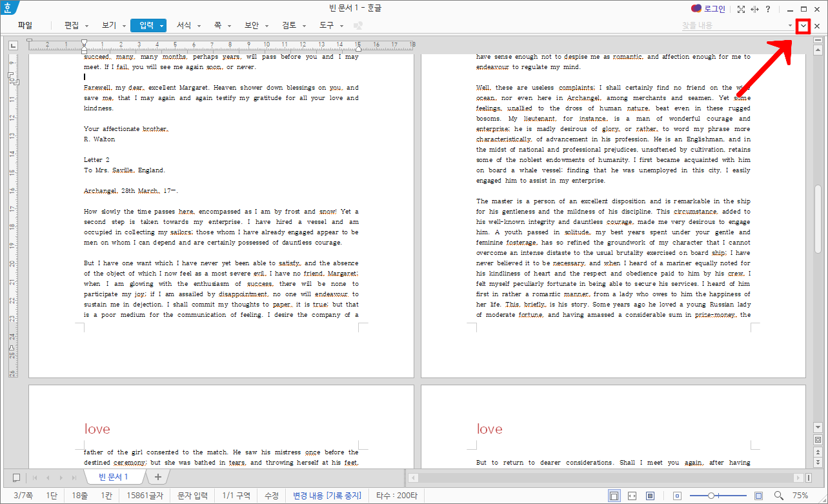
Task: Click the zoom slider handle
Action: 711,496
